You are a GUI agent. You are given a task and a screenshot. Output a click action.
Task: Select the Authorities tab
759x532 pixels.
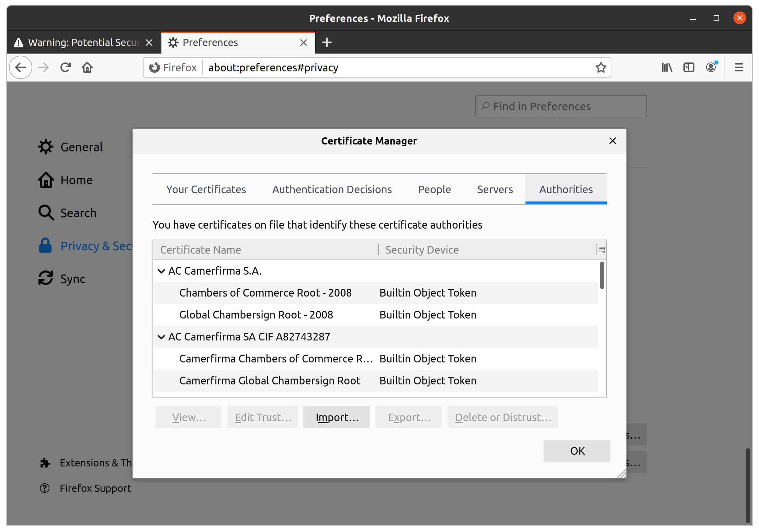(x=566, y=189)
